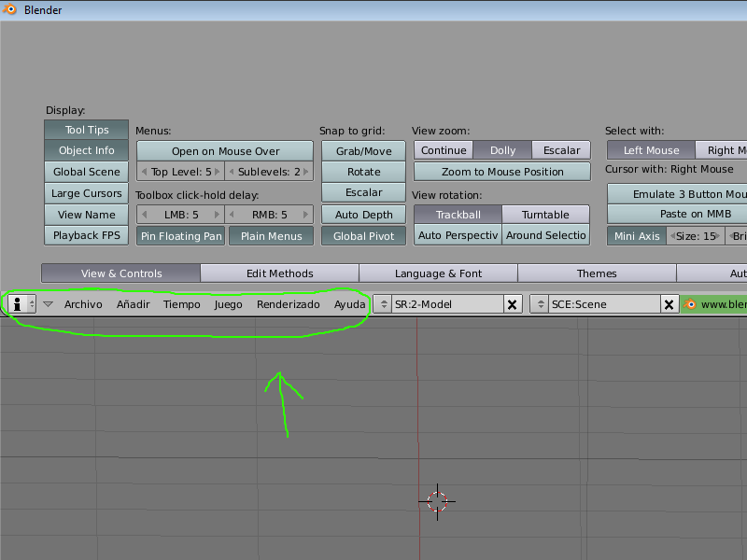Open the Añadir menu
This screenshot has height=560, width=747.
pos(134,304)
